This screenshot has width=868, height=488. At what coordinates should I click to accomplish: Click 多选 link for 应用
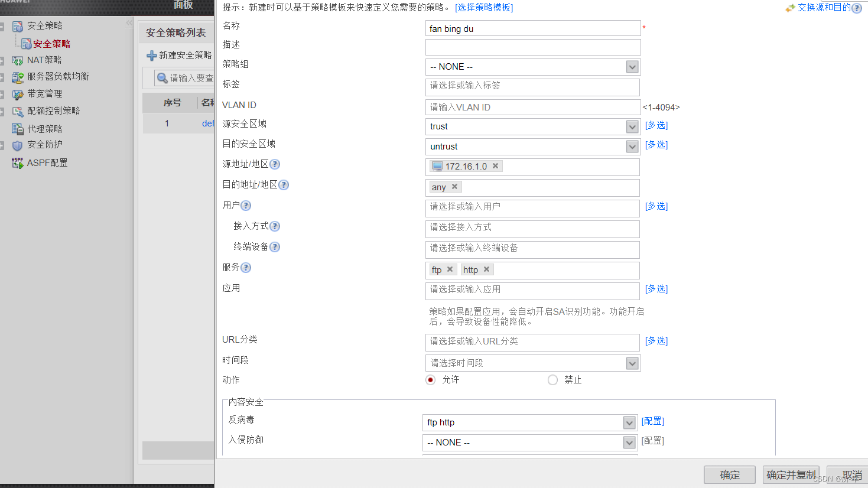coord(656,289)
